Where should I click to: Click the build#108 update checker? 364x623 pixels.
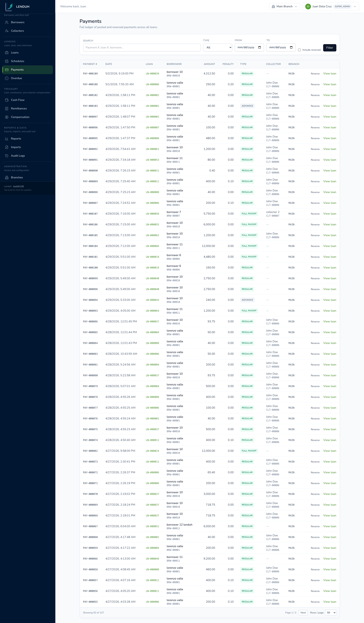click(18, 186)
